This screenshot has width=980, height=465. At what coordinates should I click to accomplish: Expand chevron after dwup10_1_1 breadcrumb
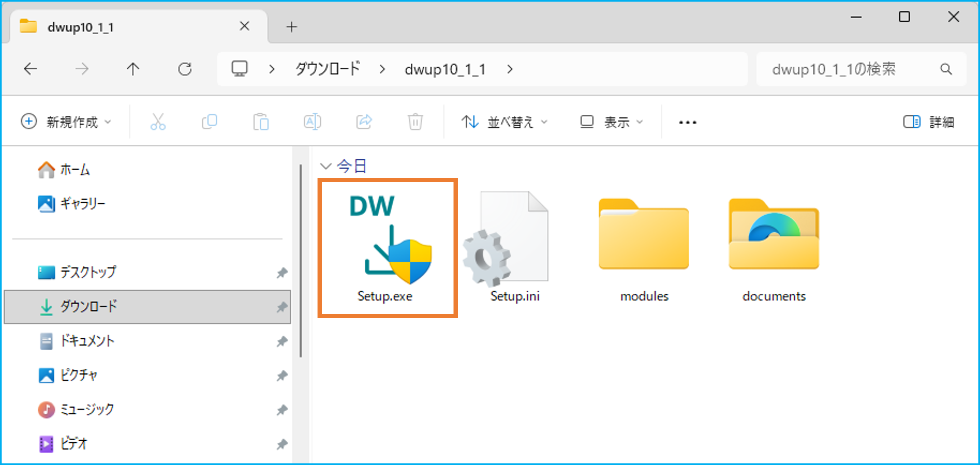tap(510, 69)
